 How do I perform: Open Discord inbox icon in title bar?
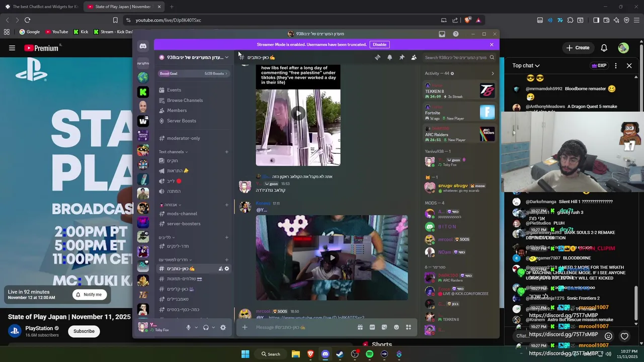442,34
